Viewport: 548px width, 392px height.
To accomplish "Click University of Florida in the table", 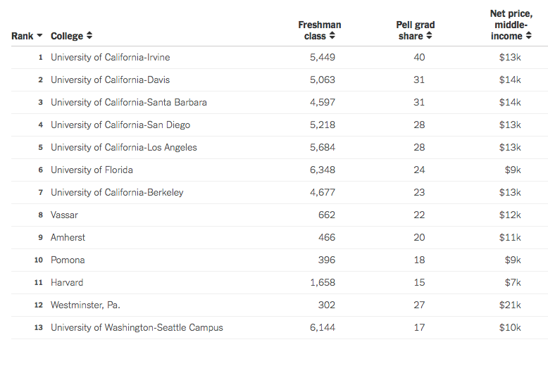I will (x=92, y=170).
